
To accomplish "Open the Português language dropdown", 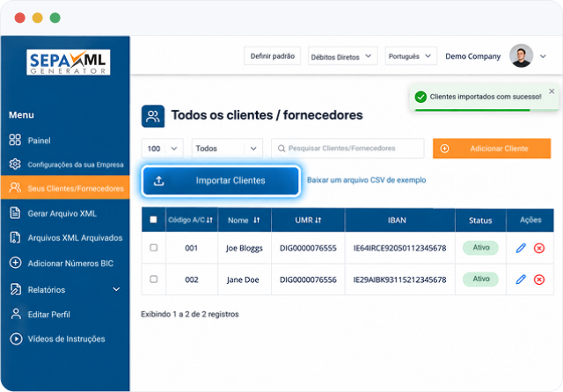I will point(411,56).
